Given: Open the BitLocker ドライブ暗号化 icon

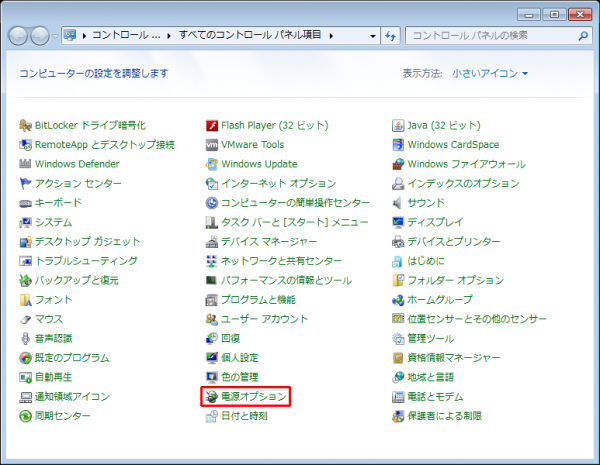Looking at the screenshot, I should point(25,125).
